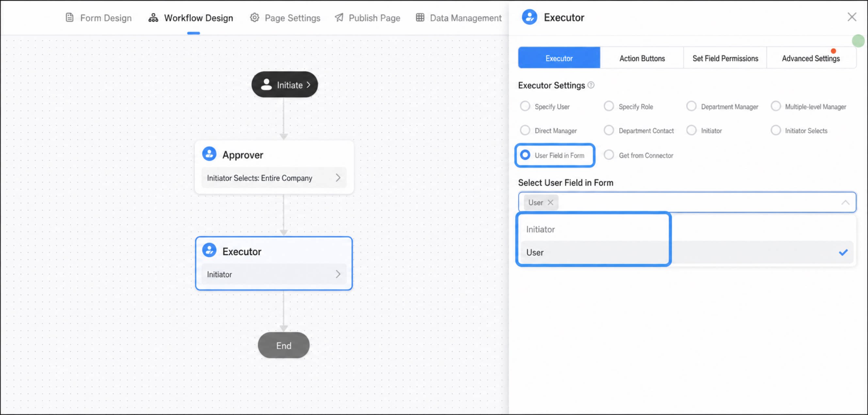The image size is (868, 415).
Task: Click the Publish Page paper plane icon
Action: pyautogui.click(x=339, y=18)
